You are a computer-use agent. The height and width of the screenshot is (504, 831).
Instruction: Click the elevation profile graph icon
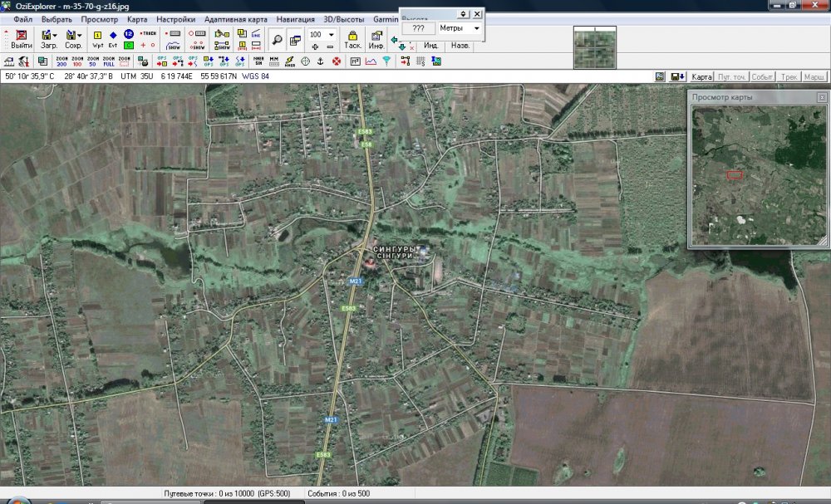(371, 61)
